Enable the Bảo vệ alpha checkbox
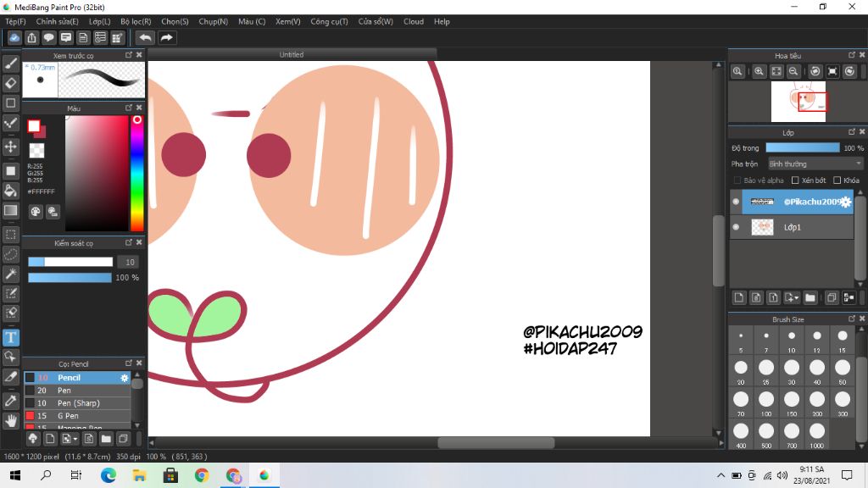The image size is (868, 488). 737,180
